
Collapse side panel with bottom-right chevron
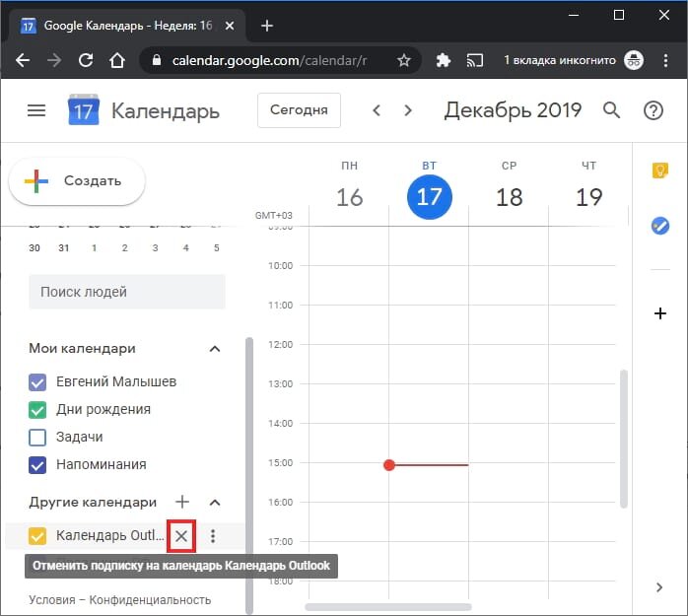(659, 587)
